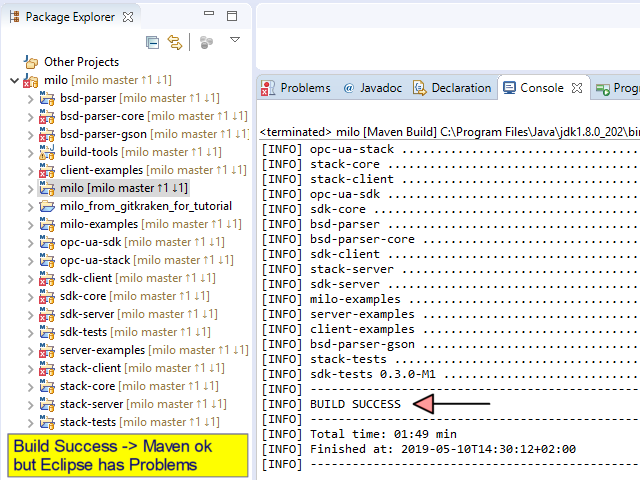This screenshot has width=640, height=480.
Task: Click Collapse All icon in Package Explorer
Action: point(152,42)
